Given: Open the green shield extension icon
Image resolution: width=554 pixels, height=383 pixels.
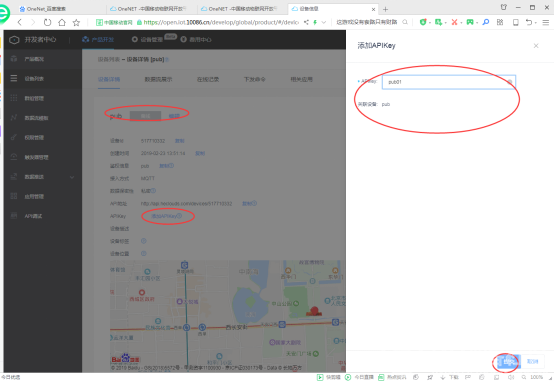Looking at the screenshot, I should point(423,22).
